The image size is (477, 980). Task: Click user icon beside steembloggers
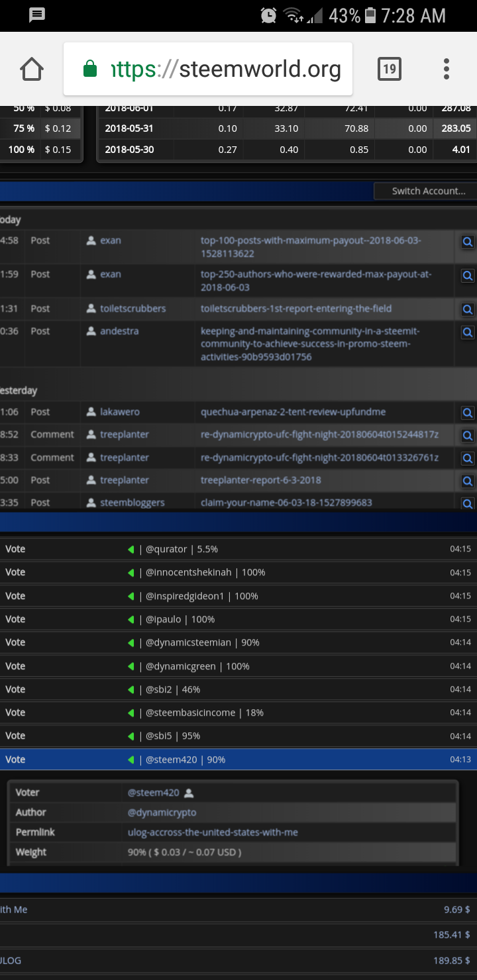click(x=91, y=503)
